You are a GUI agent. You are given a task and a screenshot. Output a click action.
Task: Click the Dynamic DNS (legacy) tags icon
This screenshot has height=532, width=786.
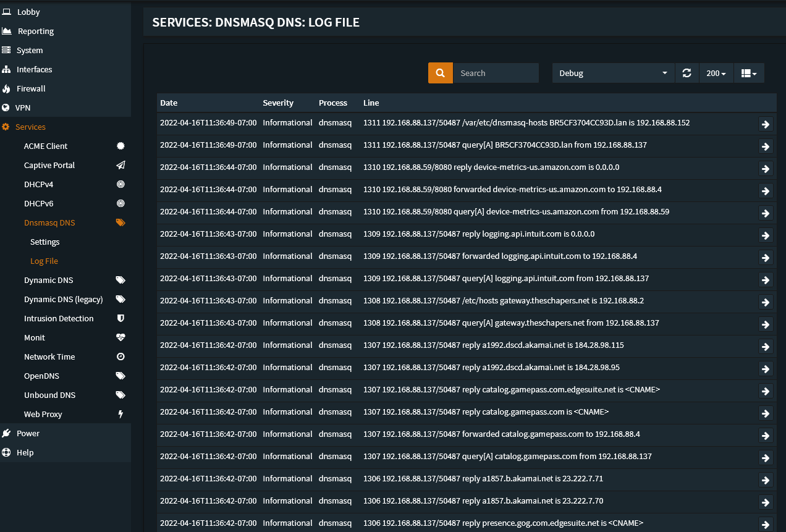coord(120,299)
